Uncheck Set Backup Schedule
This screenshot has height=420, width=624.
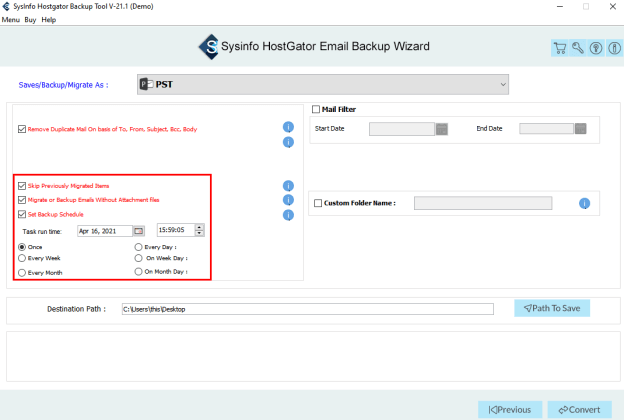(x=22, y=214)
